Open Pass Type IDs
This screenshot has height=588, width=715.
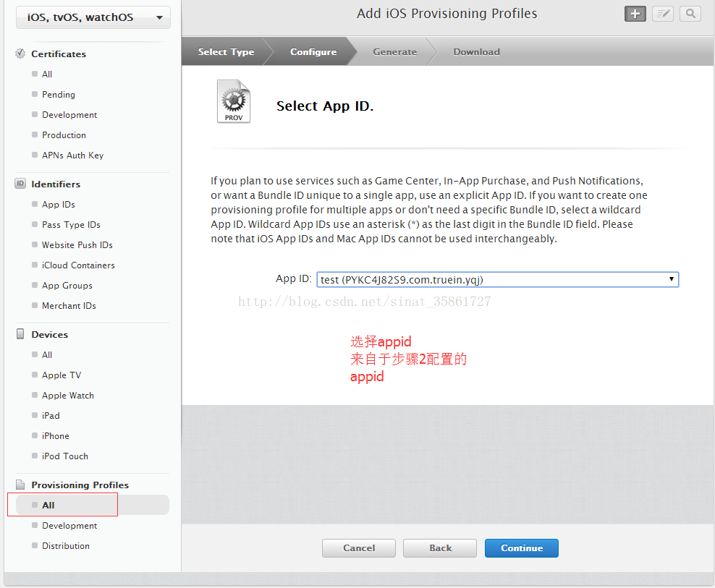pyautogui.click(x=71, y=225)
